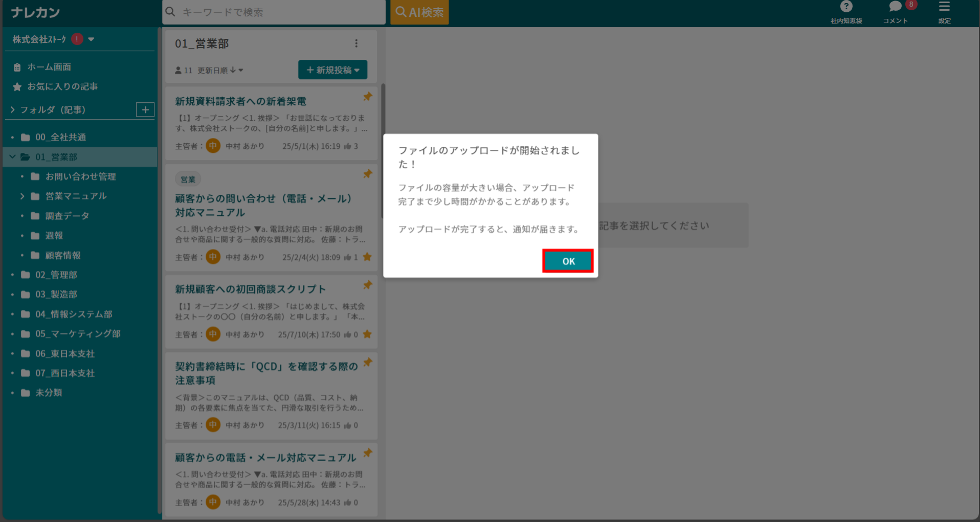980x522 pixels.
Task: Open the 新規投稿 button
Action: 332,70
